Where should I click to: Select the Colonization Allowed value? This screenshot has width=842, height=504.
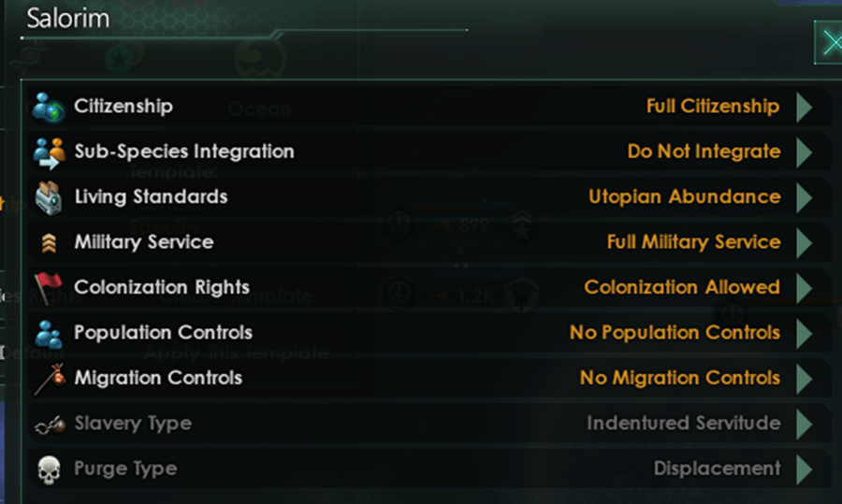click(682, 287)
